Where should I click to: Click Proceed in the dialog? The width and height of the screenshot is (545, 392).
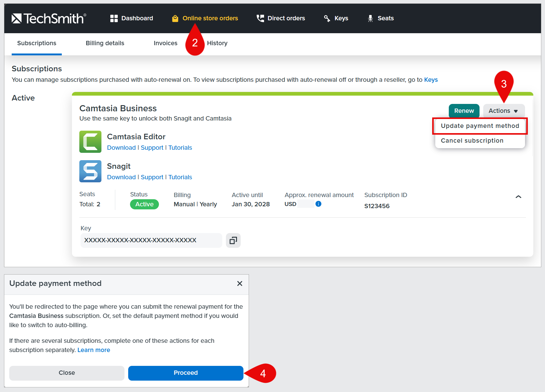click(186, 373)
